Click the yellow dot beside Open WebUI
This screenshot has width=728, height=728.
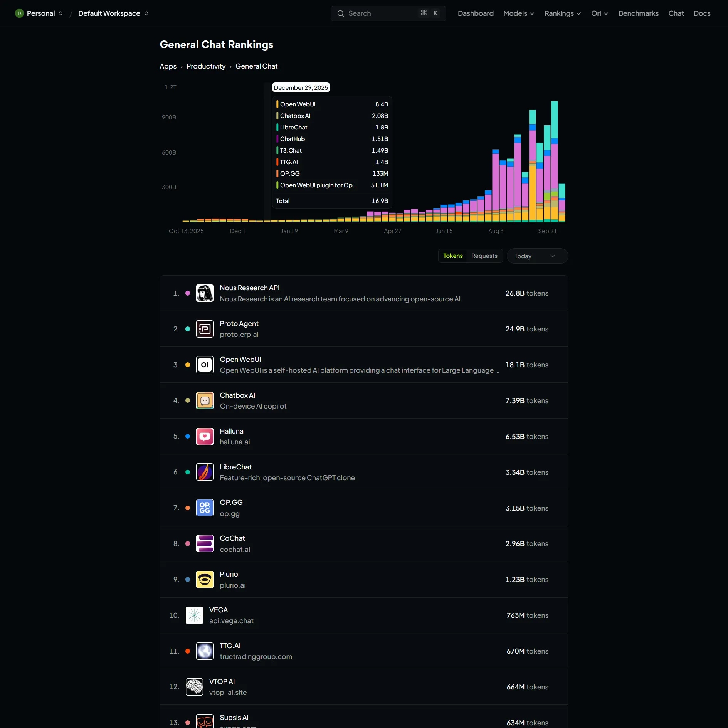(188, 365)
